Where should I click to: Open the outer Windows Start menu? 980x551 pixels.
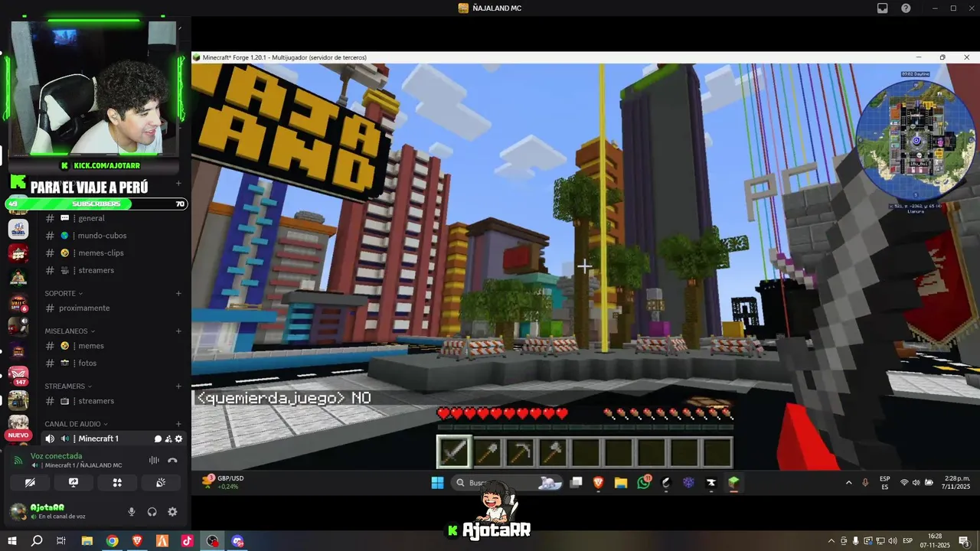[x=12, y=541]
